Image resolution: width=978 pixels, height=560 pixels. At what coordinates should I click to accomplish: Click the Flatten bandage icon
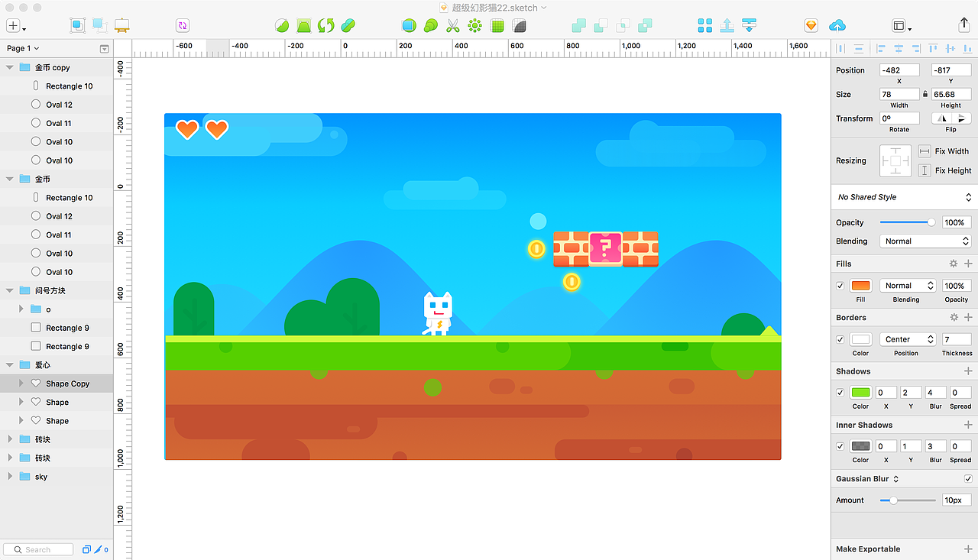(348, 26)
